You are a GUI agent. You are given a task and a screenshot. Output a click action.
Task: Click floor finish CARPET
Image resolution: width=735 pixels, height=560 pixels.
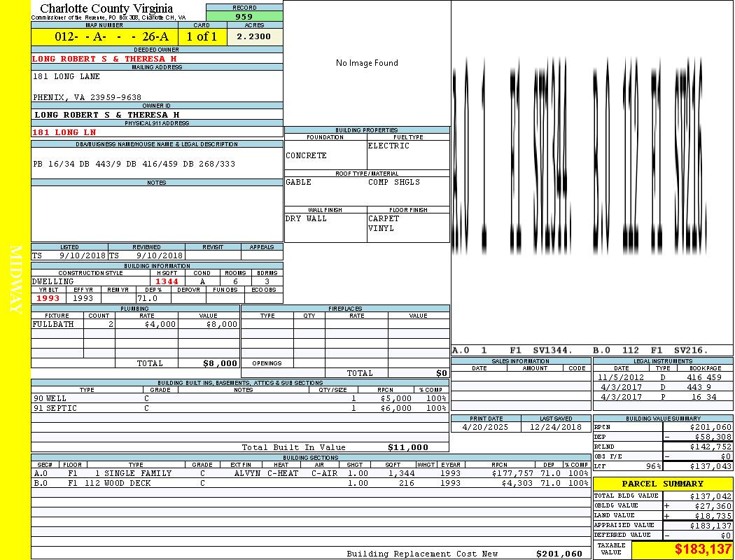pyautogui.click(x=384, y=219)
